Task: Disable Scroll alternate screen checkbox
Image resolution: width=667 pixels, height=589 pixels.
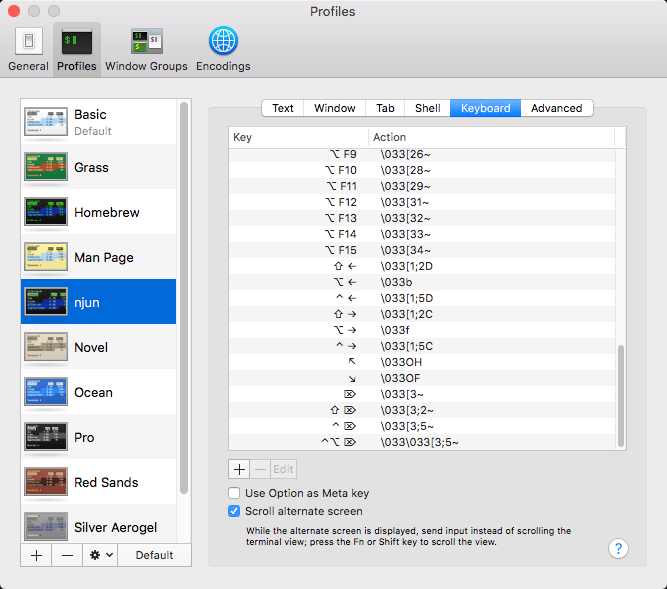Action: point(234,511)
